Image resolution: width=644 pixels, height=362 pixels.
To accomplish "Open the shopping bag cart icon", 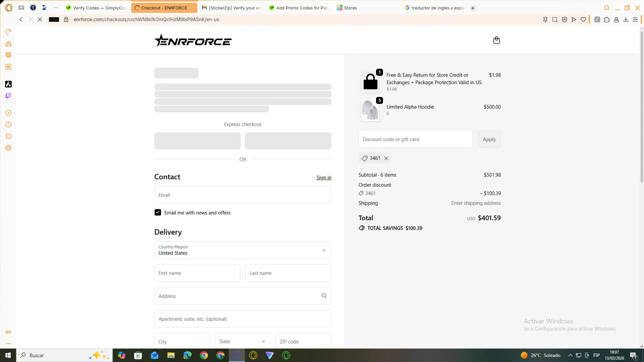I will point(496,40).
